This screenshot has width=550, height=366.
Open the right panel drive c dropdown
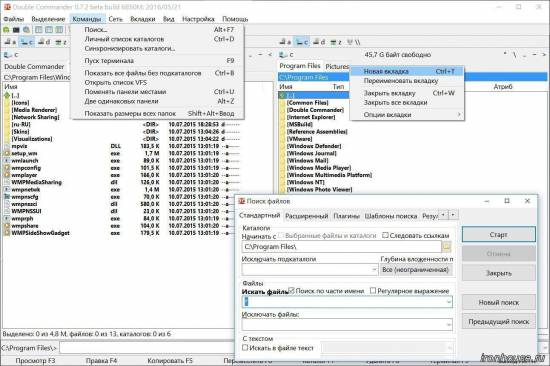point(286,55)
